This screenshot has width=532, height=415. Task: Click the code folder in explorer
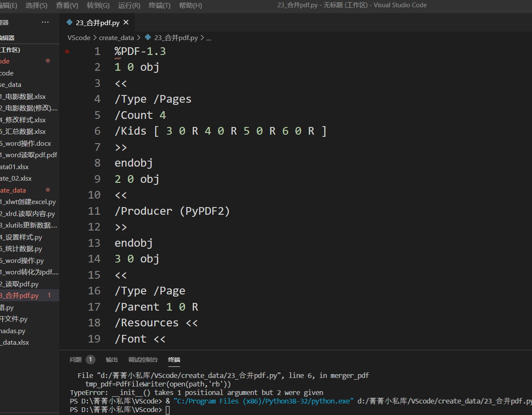7,73
